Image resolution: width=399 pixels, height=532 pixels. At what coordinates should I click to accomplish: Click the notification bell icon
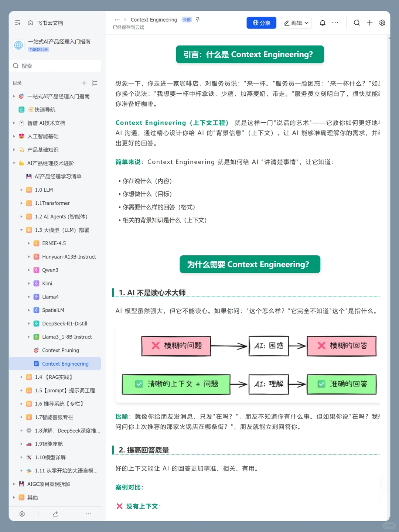coord(322,23)
